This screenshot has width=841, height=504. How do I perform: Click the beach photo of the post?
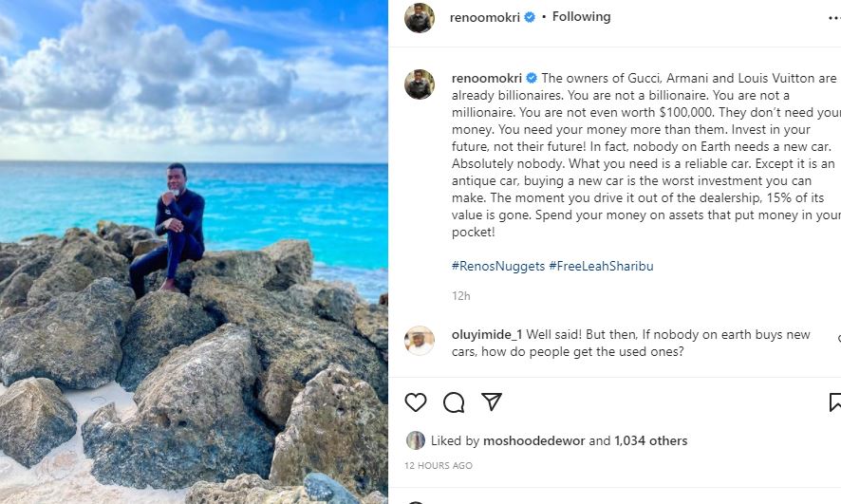pyautogui.click(x=194, y=252)
